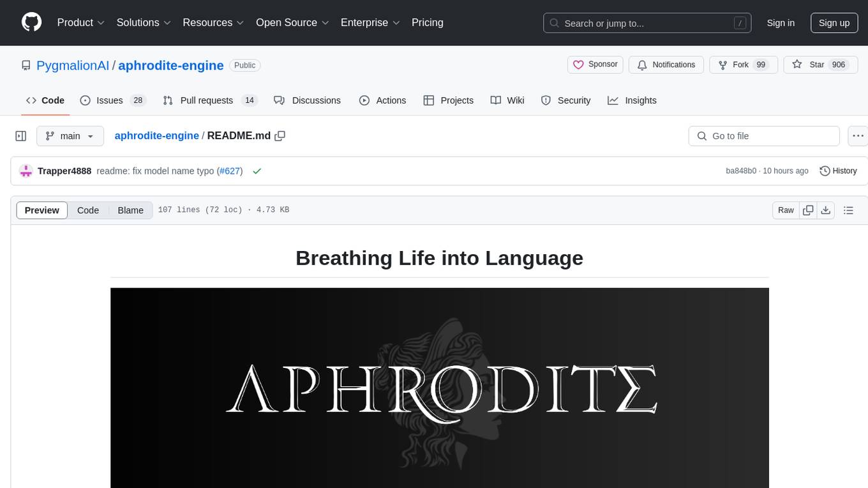Screen dimensions: 868x488
Task: Expand the Product menu
Action: [x=81, y=22]
